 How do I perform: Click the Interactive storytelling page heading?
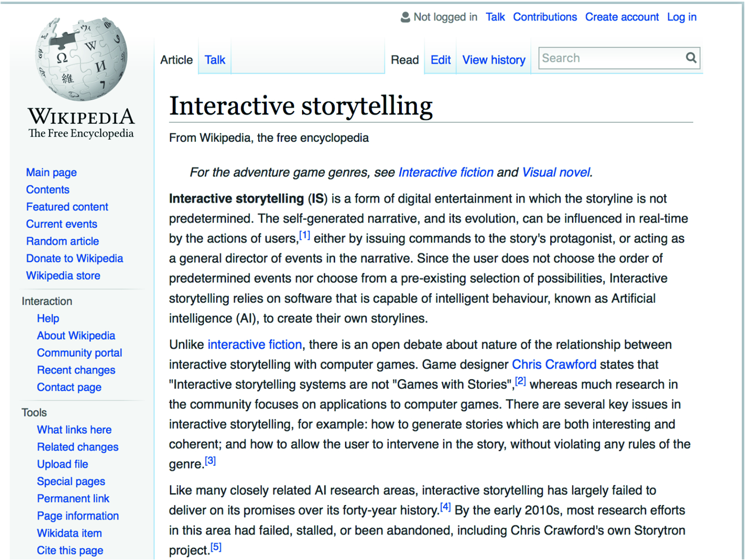[301, 106]
